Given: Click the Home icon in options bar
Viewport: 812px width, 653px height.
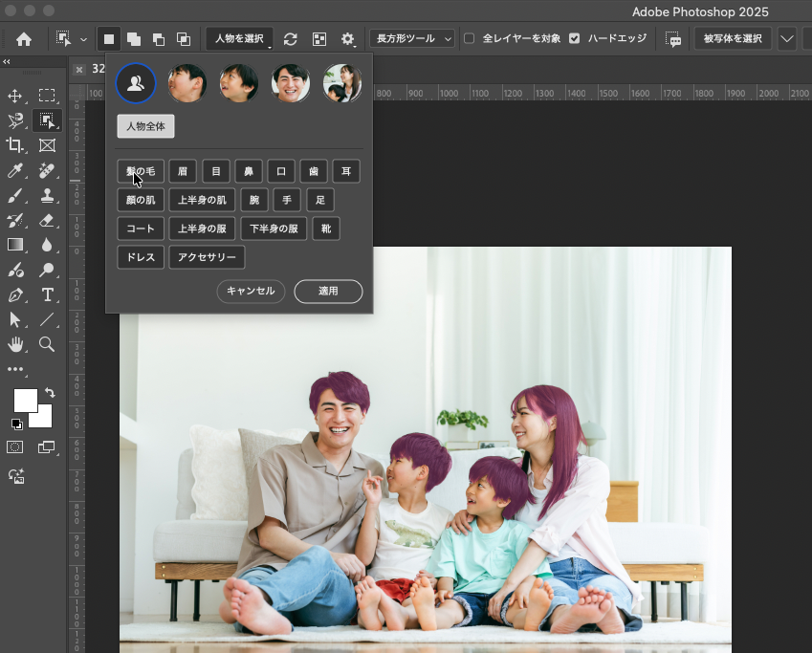Looking at the screenshot, I should [24, 39].
